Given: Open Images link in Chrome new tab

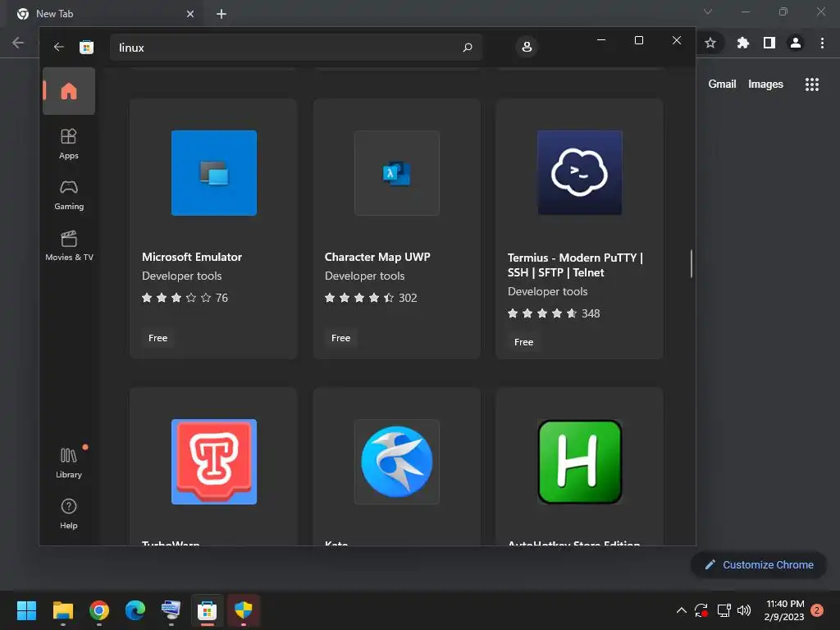Looking at the screenshot, I should click(x=765, y=84).
